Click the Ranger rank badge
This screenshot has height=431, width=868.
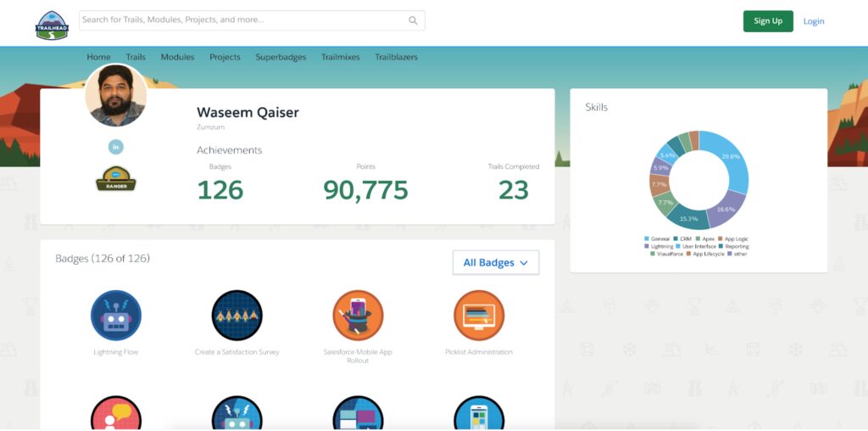point(115,179)
